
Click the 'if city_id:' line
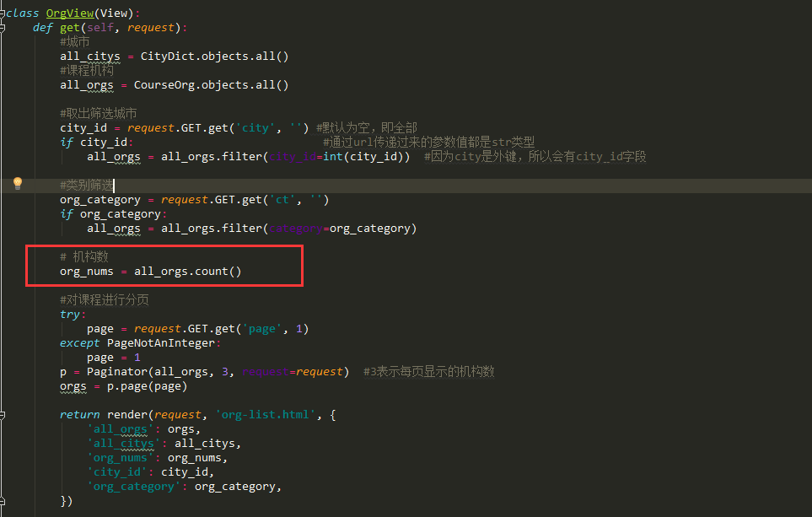tap(97, 142)
